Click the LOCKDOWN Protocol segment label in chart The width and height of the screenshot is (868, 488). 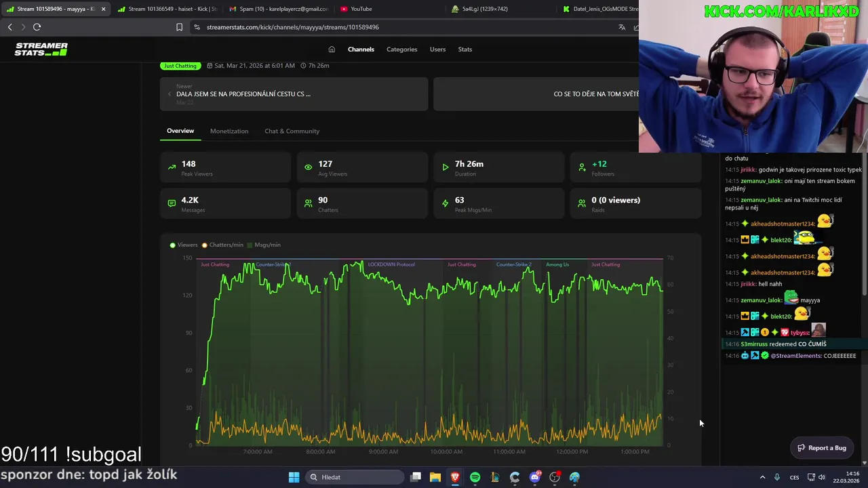[x=391, y=264]
